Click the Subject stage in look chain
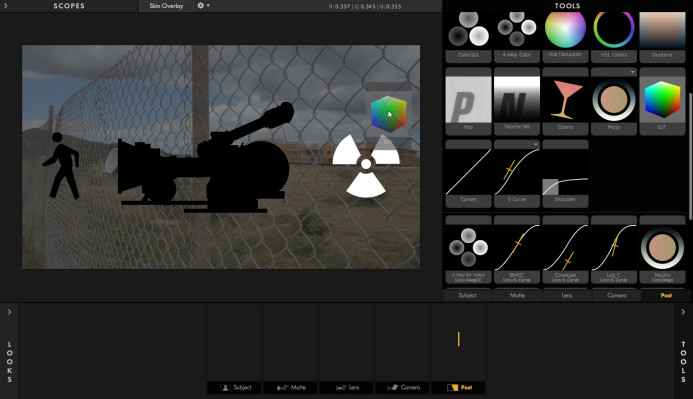Viewport: 693px width, 399px height. click(x=234, y=388)
